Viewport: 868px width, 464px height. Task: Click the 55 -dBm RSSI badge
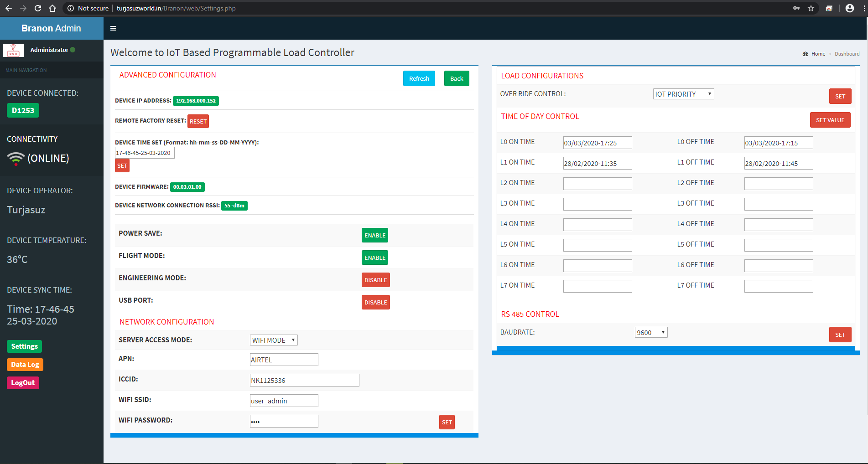(234, 206)
